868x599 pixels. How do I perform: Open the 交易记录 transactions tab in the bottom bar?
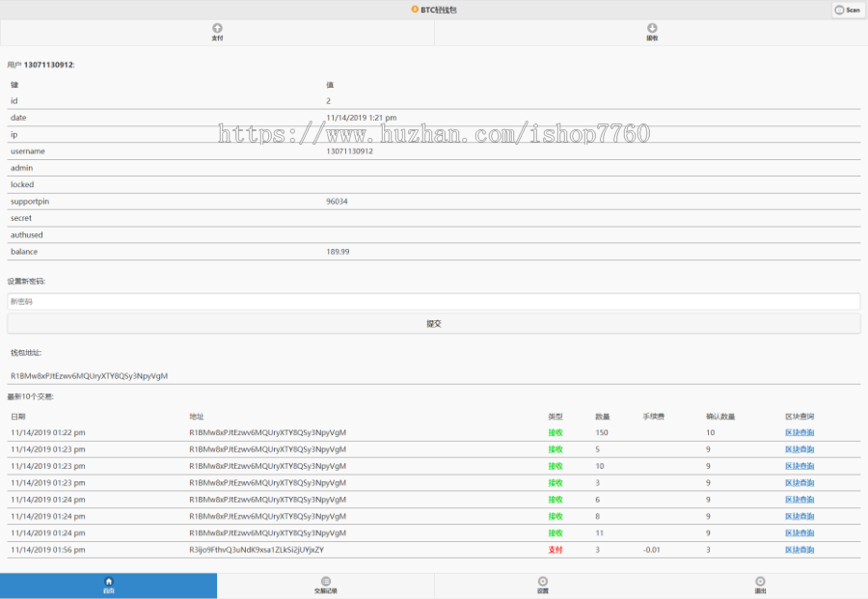click(x=326, y=585)
